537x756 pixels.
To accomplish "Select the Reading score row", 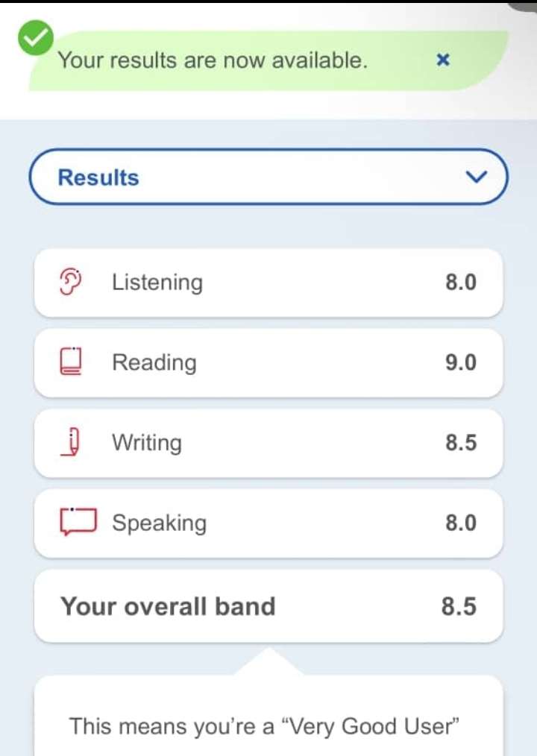I will (x=268, y=362).
